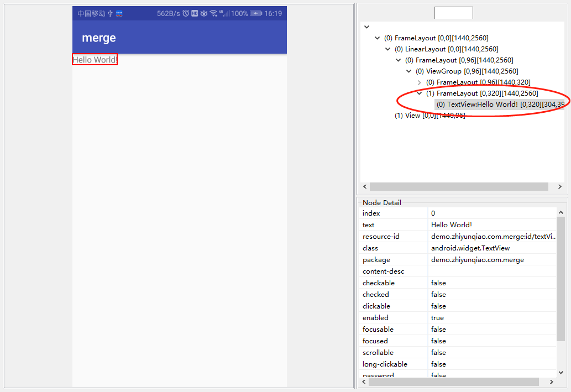The height and width of the screenshot is (392, 571).
Task: Click the 562B/s network speed text
Action: tap(168, 13)
